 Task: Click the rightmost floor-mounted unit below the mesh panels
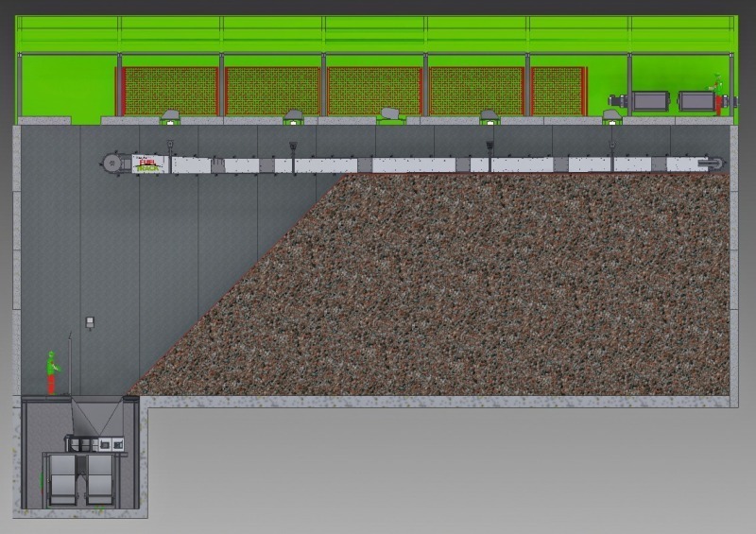point(612,117)
